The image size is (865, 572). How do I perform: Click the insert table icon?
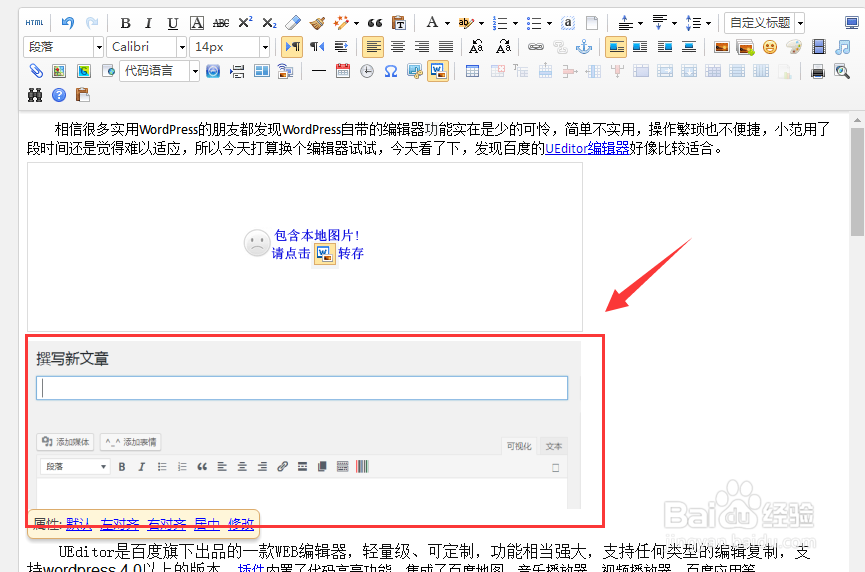[472, 71]
